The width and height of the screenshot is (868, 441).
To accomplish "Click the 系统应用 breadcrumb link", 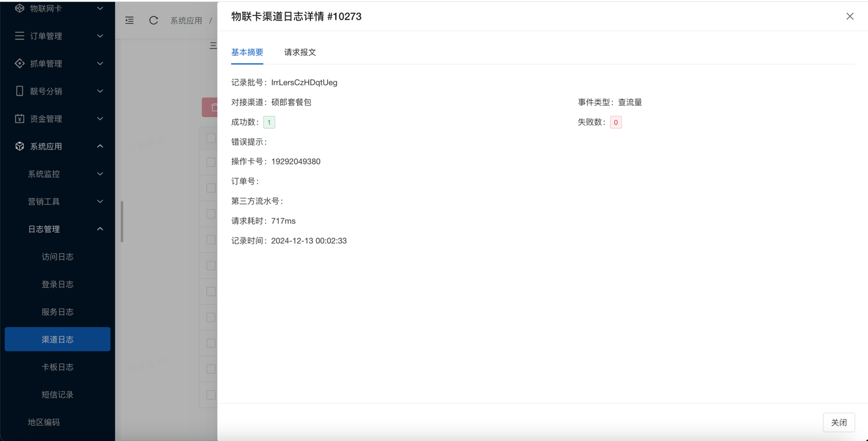I will (x=186, y=20).
